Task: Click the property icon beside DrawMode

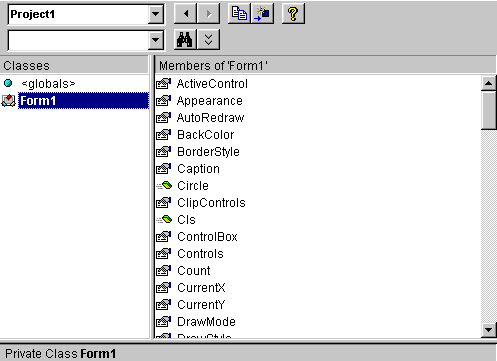Action: 164,321
